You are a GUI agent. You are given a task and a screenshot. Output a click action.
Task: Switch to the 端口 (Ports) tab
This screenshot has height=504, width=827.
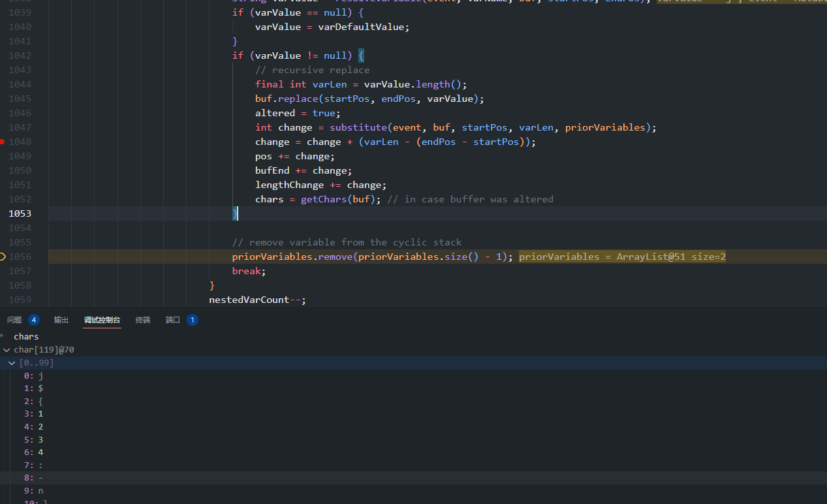point(173,320)
